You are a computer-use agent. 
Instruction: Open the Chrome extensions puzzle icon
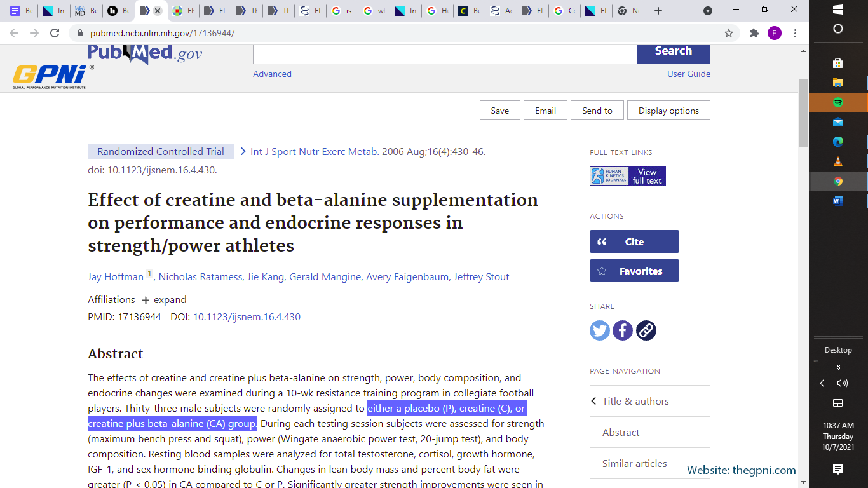tap(754, 33)
